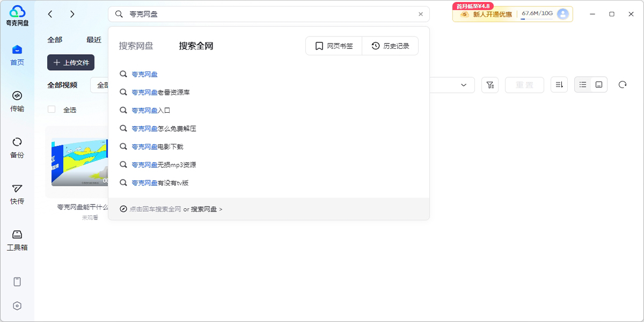Click the 重置 reset button
This screenshot has width=644, height=322.
point(524,85)
